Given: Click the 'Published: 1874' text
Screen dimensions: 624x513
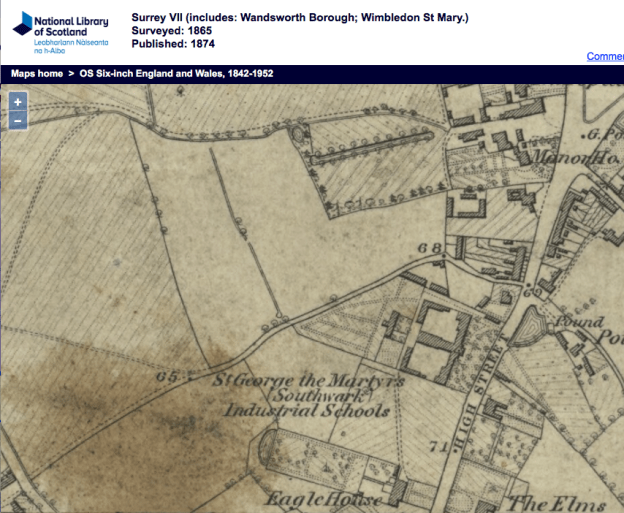Looking at the screenshot, I should (173, 44).
